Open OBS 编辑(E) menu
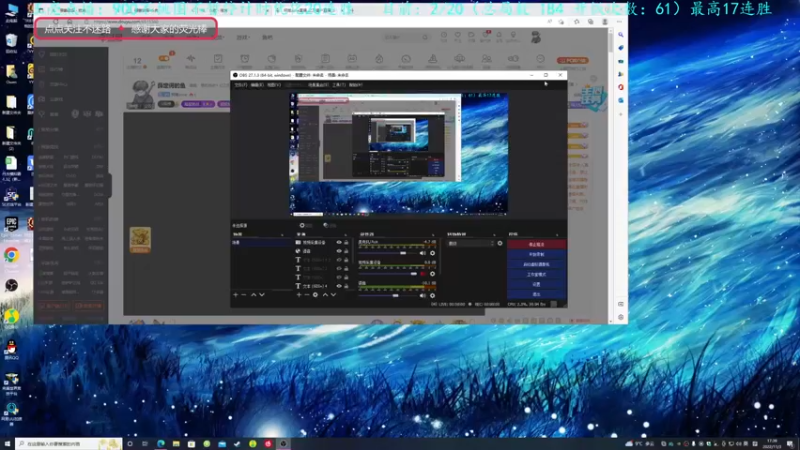Image resolution: width=800 pixels, height=450 pixels. click(x=257, y=85)
